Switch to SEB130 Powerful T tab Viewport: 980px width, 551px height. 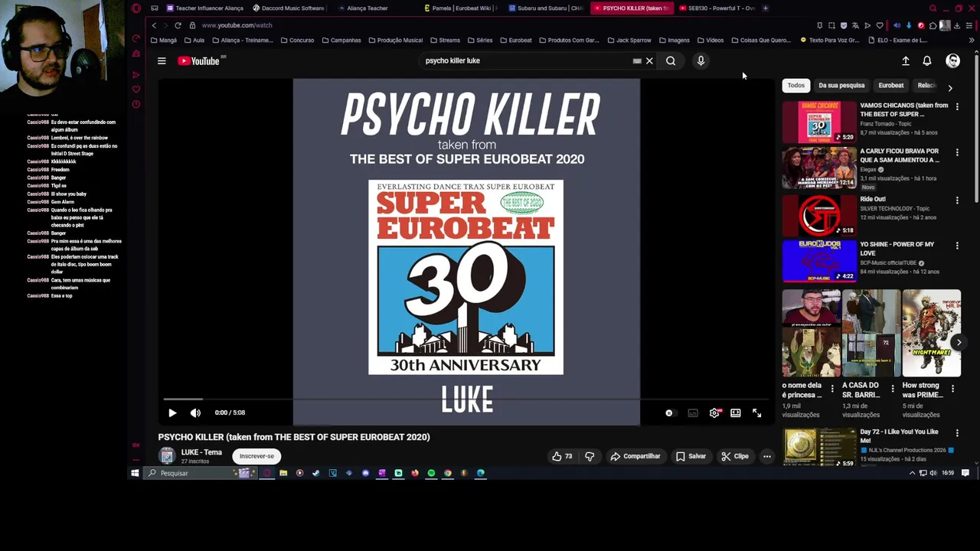click(x=717, y=8)
